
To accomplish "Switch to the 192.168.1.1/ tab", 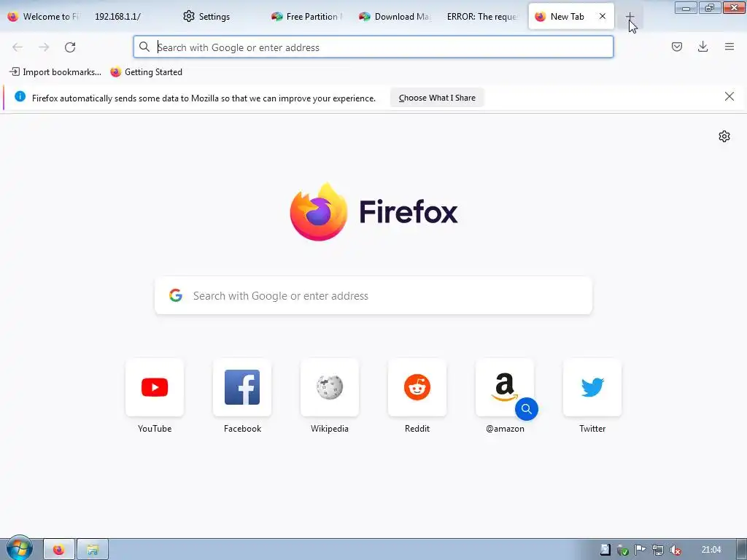I will [128, 17].
